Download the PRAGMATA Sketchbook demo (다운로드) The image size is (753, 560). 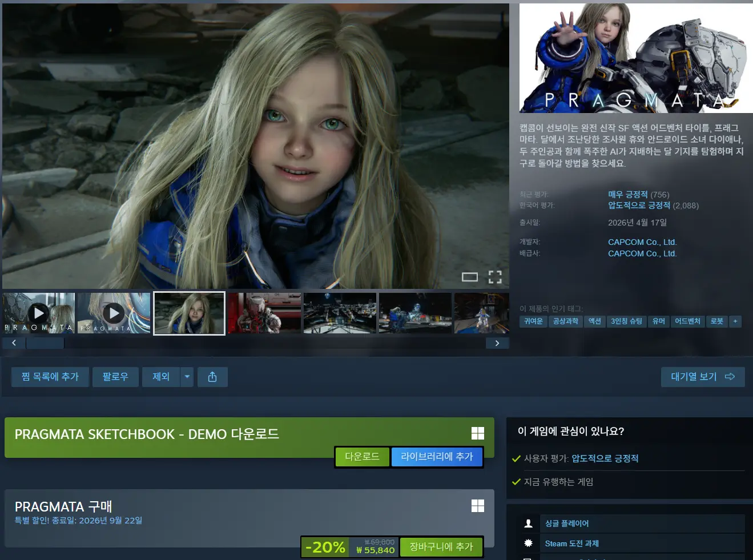(362, 457)
